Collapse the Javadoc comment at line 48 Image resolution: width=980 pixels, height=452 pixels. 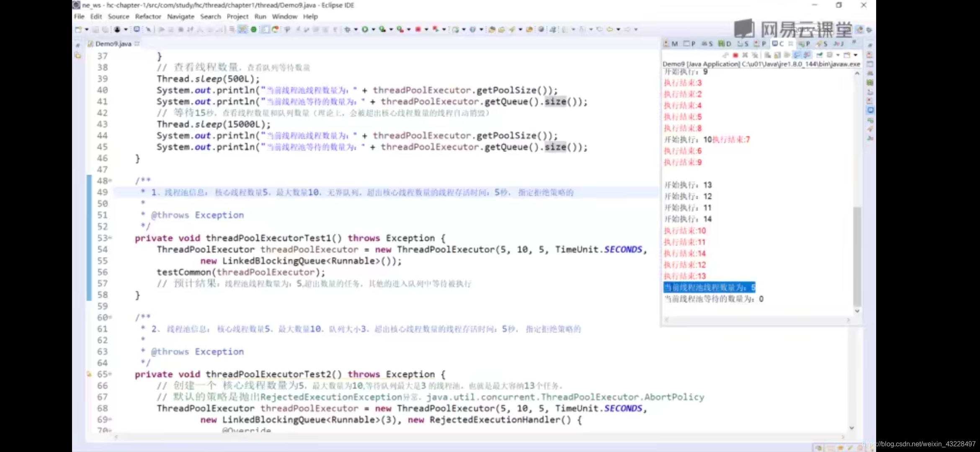(x=111, y=181)
